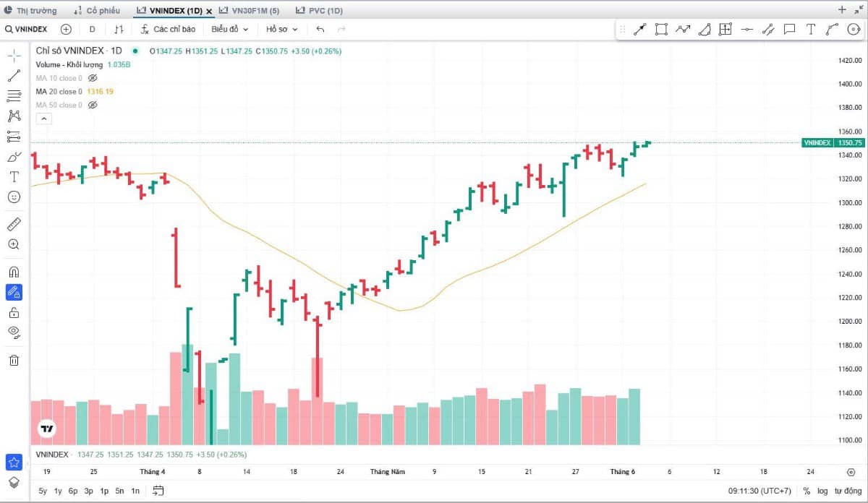This screenshot has height=503, width=868.
Task: Add a new tab with plus icon
Action: point(842,10)
